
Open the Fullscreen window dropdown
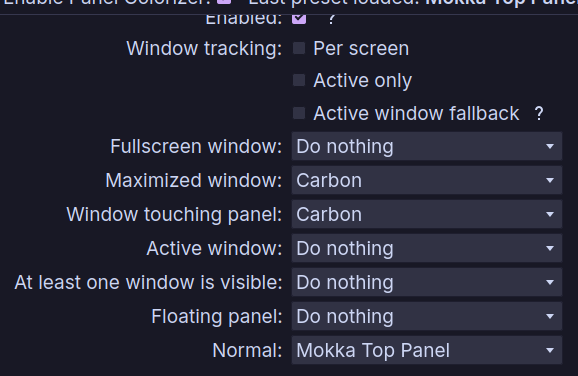point(427,146)
